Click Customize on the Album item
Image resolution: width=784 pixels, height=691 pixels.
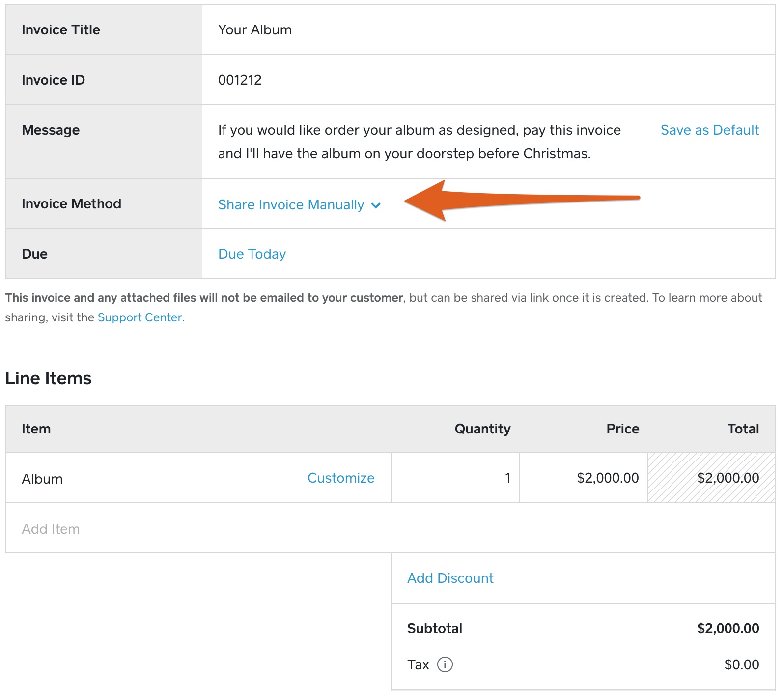pyautogui.click(x=341, y=478)
